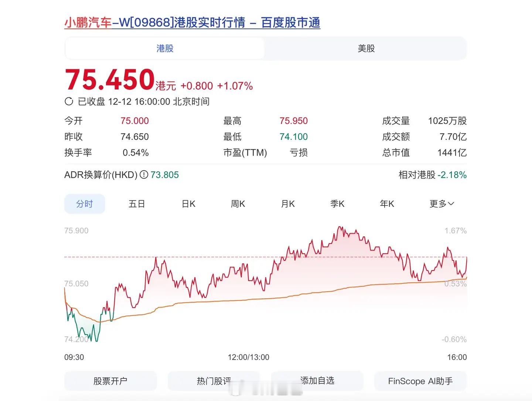Show the 年K yearly candlestick chart

(x=387, y=204)
